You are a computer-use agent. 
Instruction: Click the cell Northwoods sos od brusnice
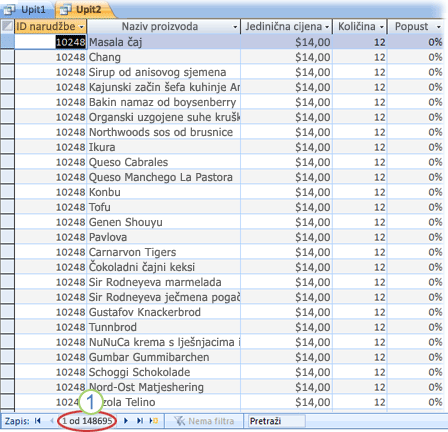click(164, 132)
